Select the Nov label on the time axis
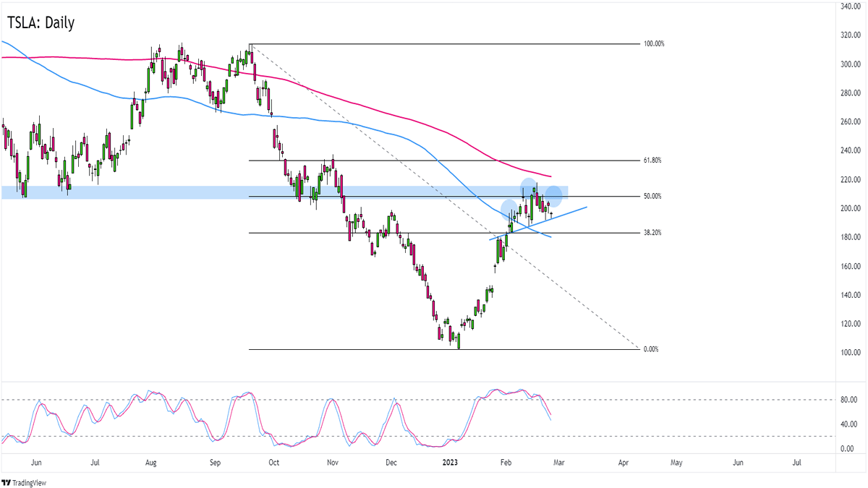The image size is (868, 488). pyautogui.click(x=333, y=461)
